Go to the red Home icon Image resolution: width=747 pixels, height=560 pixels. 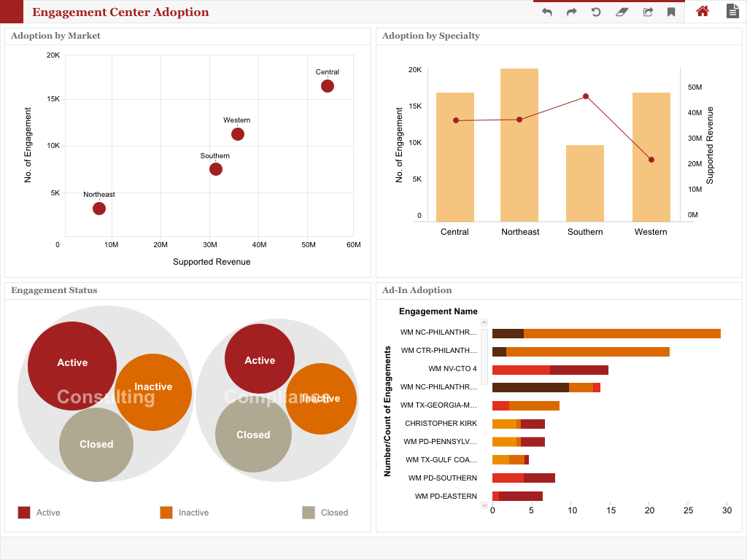(703, 12)
